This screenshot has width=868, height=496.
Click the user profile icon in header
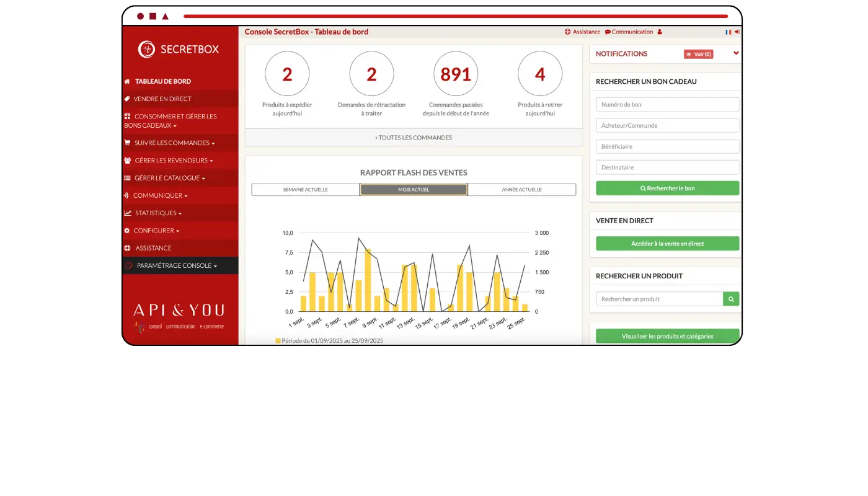point(660,32)
